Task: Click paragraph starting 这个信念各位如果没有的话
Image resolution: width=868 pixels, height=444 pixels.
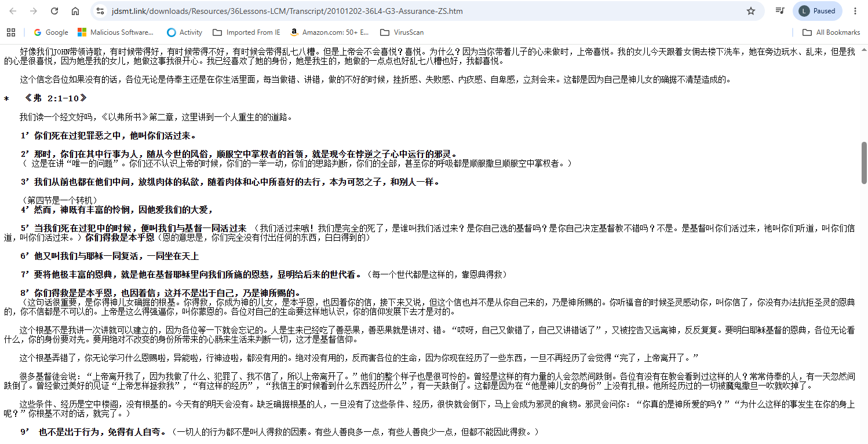Action: click(x=375, y=79)
